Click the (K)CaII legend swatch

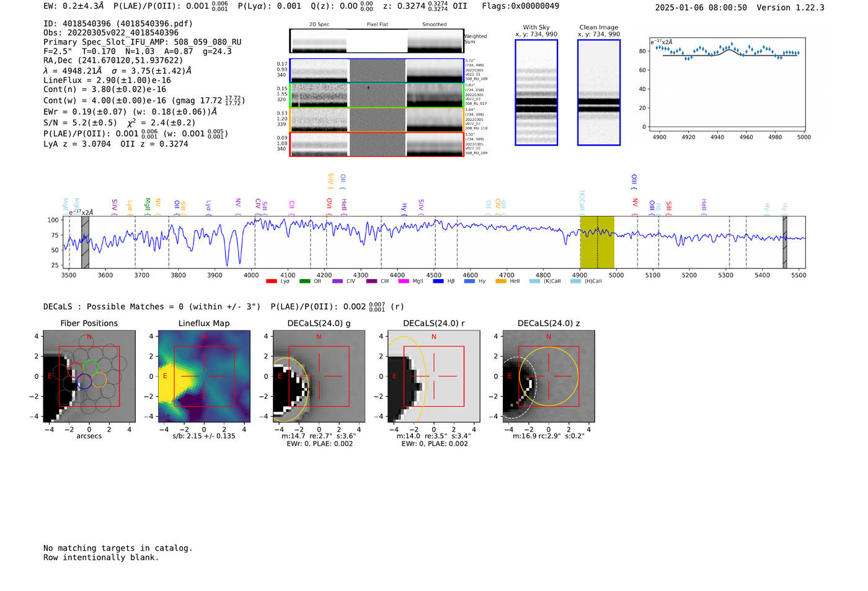[534, 281]
